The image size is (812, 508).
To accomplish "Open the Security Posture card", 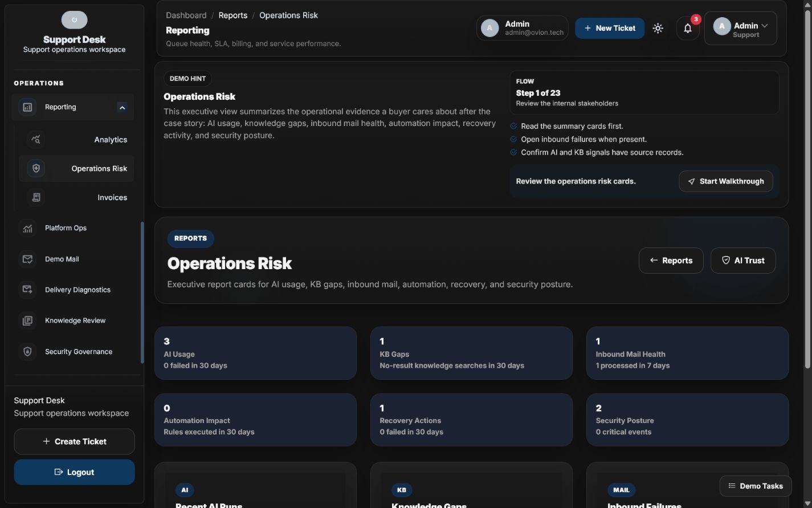I will pyautogui.click(x=687, y=420).
